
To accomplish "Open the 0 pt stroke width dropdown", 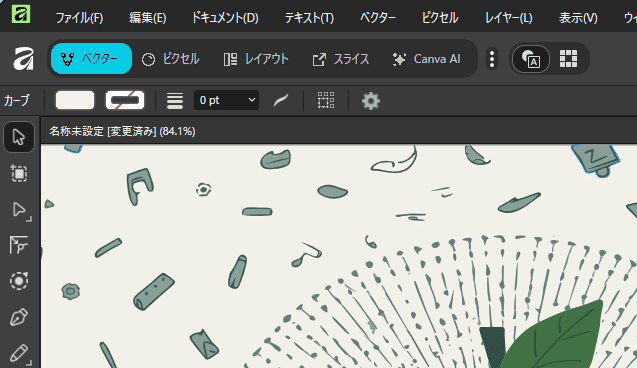I will tap(226, 100).
